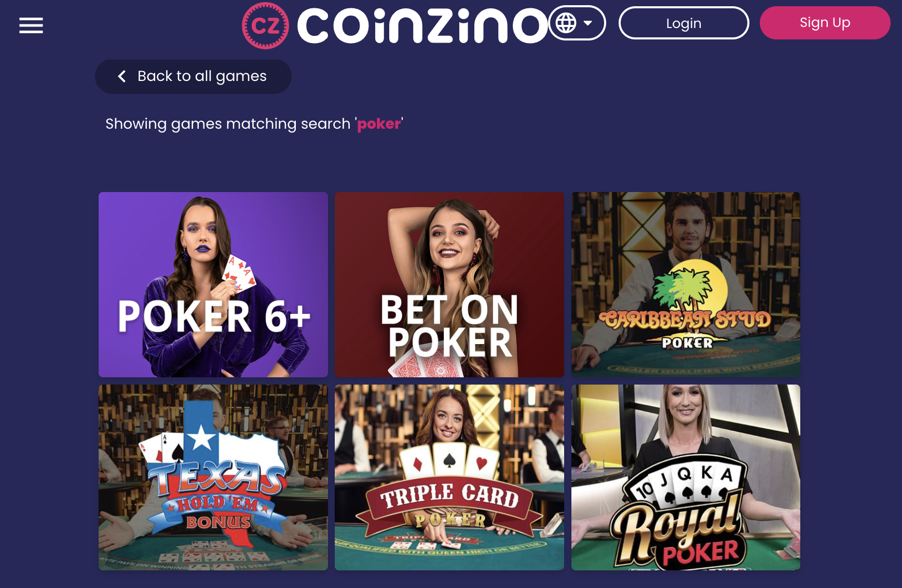Open the hamburger menu

pos(31,25)
